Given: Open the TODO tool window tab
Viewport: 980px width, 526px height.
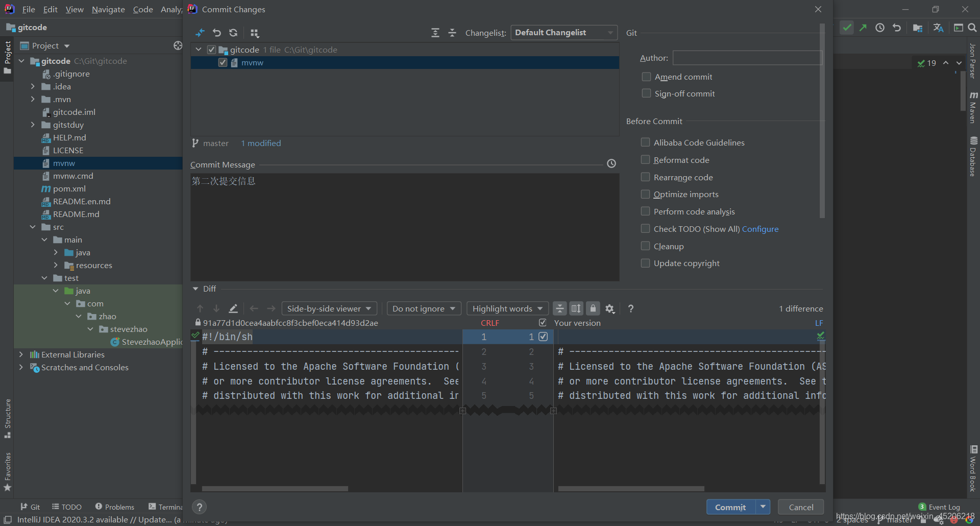Looking at the screenshot, I should point(67,507).
